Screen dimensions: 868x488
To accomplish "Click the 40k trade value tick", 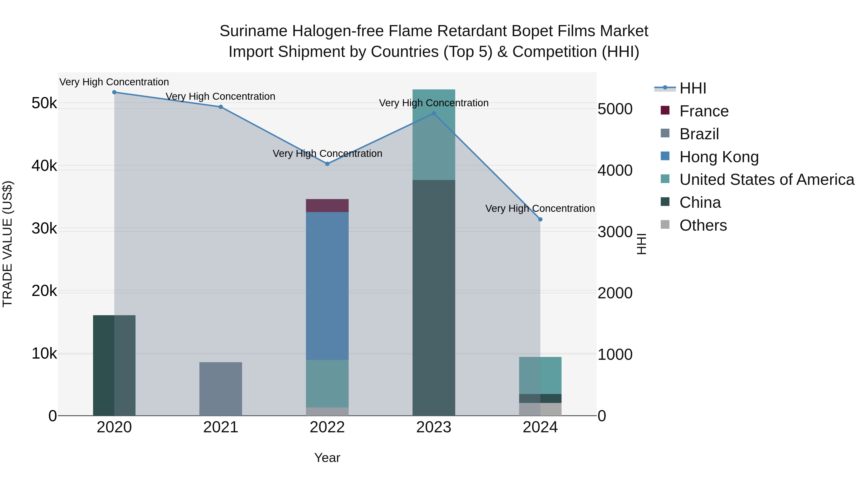I will pyautogui.click(x=44, y=166).
